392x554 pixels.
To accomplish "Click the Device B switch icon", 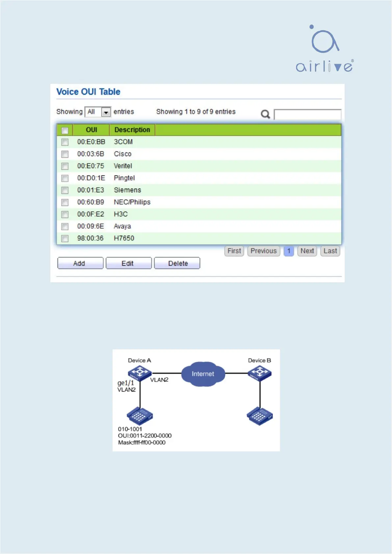I will point(260,373).
